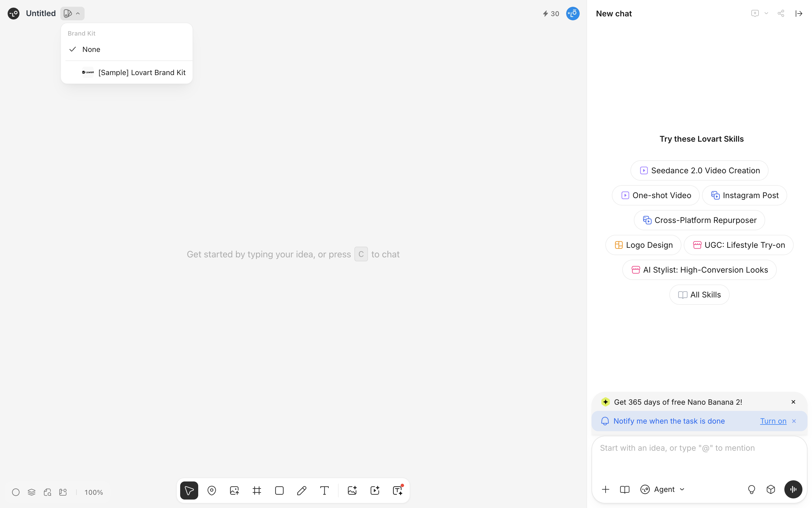Click the share icon in chat header

[781, 14]
